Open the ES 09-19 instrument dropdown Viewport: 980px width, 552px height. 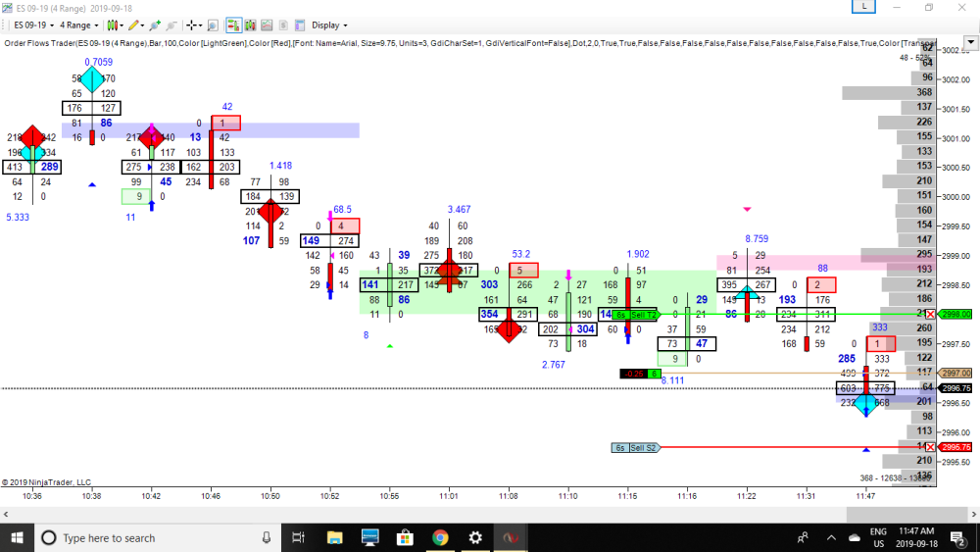click(x=27, y=25)
